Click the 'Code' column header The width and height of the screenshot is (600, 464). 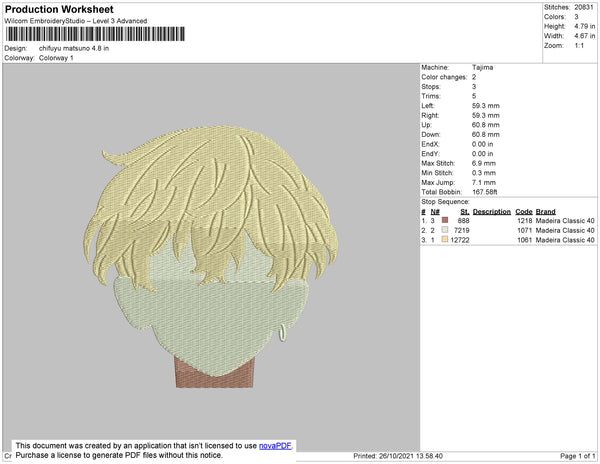point(524,212)
